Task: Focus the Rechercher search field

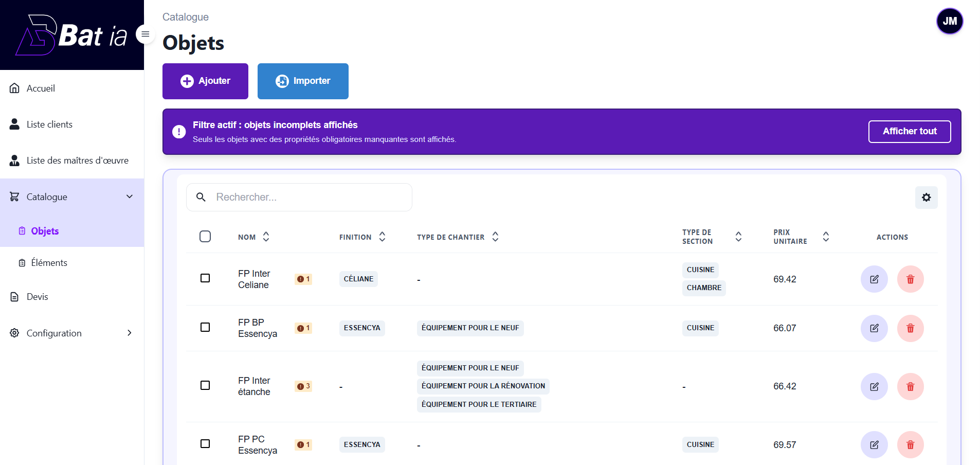Action: coord(308,198)
